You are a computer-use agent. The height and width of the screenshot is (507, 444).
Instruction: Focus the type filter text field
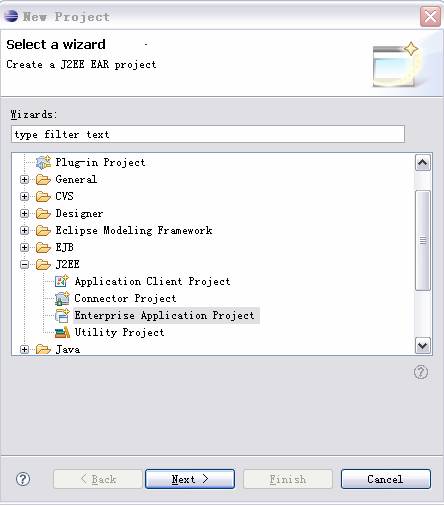[x=208, y=134]
